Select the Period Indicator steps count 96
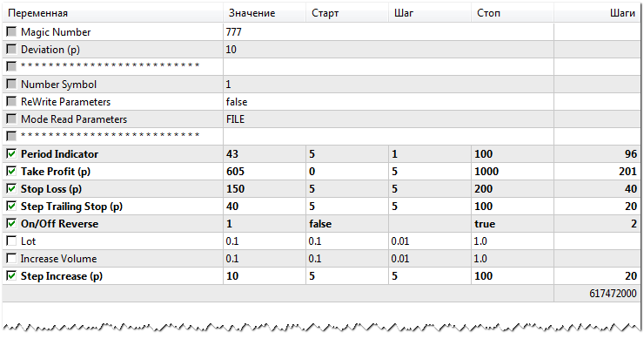The height and width of the screenshot is (339, 644). (x=631, y=154)
